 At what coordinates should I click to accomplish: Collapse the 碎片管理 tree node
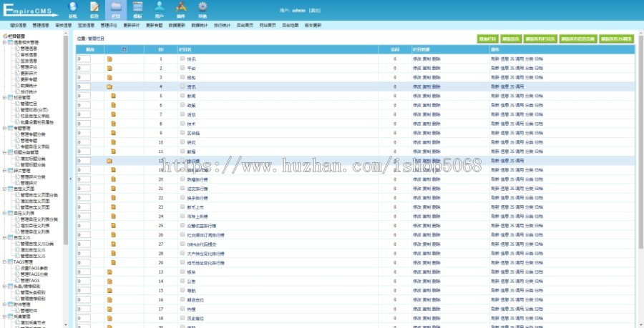pos(4,171)
